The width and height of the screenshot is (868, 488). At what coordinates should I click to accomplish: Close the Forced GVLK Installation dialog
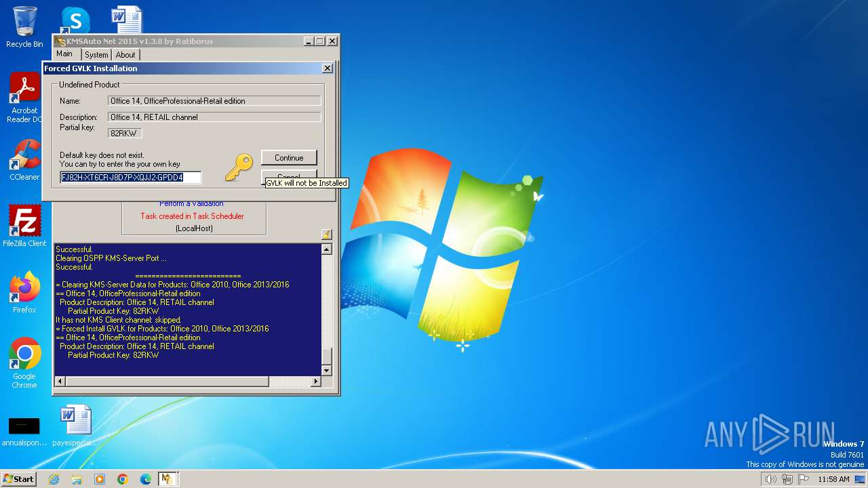point(327,68)
